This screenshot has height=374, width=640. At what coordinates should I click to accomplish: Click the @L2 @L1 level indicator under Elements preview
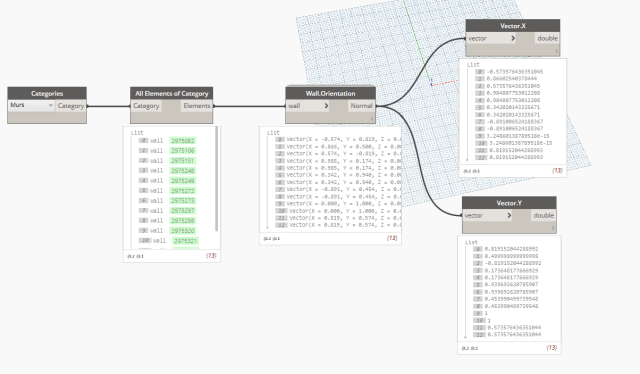tap(136, 256)
